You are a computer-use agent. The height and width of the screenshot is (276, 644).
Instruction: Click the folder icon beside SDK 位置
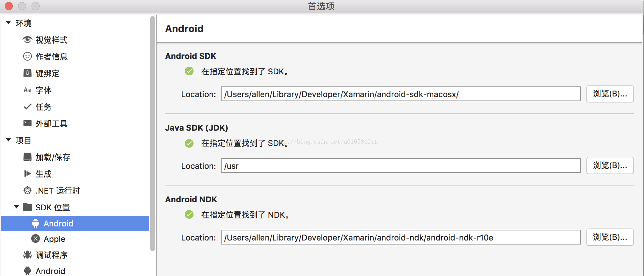pyautogui.click(x=28, y=207)
